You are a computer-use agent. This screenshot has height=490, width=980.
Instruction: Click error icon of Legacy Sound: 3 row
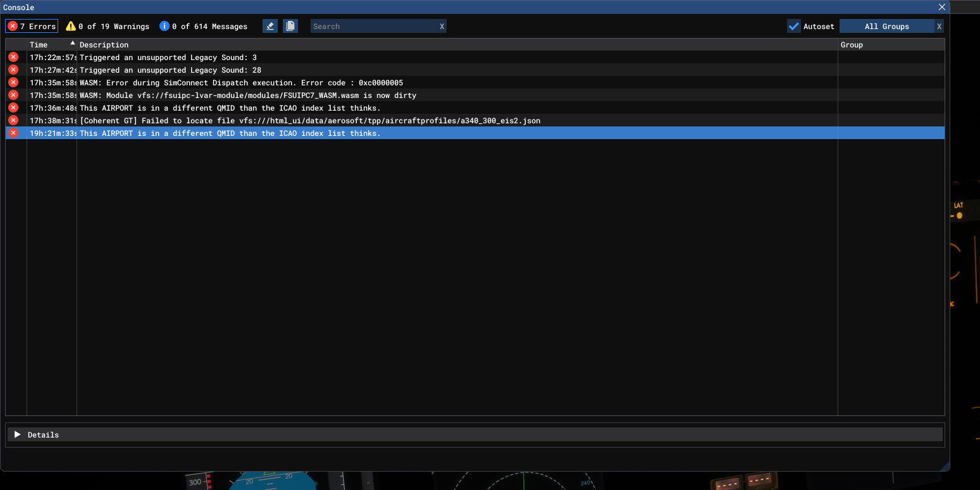pos(13,57)
